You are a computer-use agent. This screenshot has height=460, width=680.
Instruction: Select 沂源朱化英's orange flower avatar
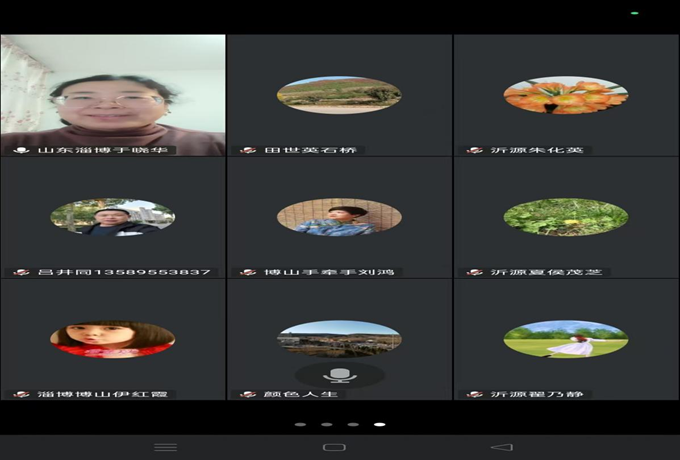click(566, 95)
